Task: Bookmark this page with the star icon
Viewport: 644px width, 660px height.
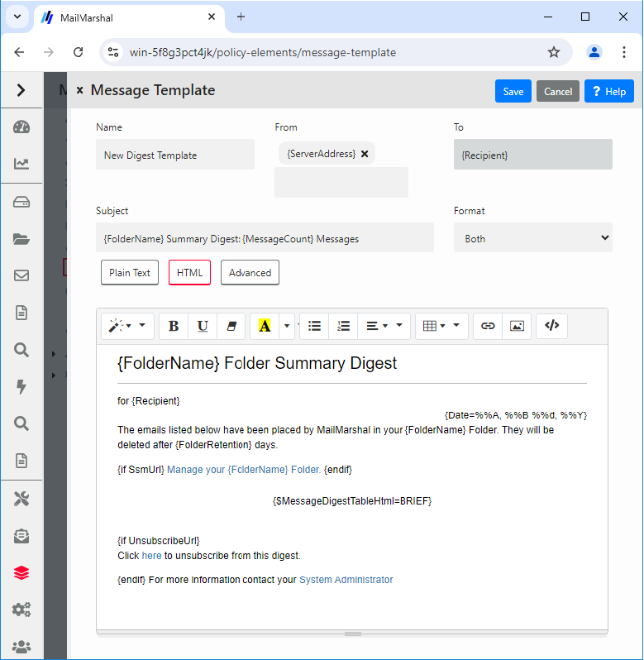Action: point(554,52)
